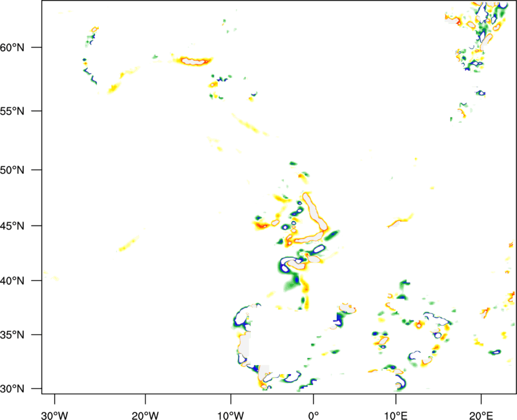This screenshot has height=420, width=517.
Task: Click the 30°W longitude label
Action: pos(54,415)
